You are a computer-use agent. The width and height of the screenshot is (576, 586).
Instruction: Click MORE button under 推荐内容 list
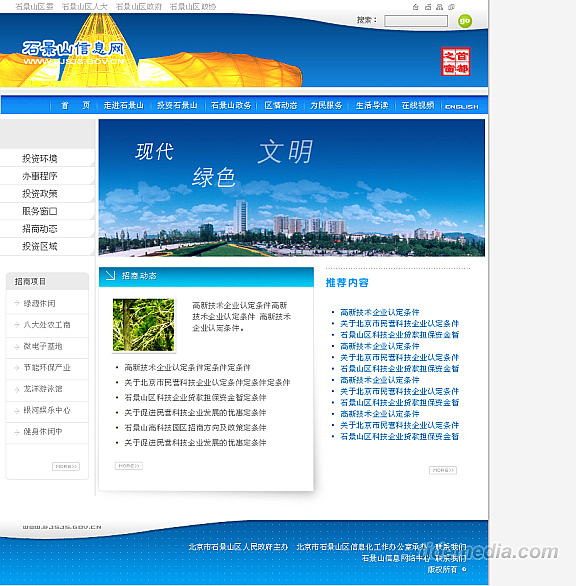click(x=443, y=470)
